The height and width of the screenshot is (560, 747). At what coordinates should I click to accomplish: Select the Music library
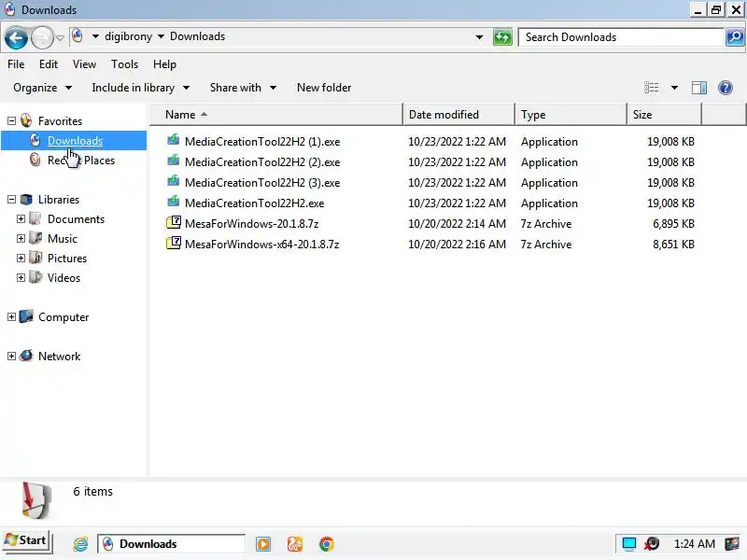point(63,239)
